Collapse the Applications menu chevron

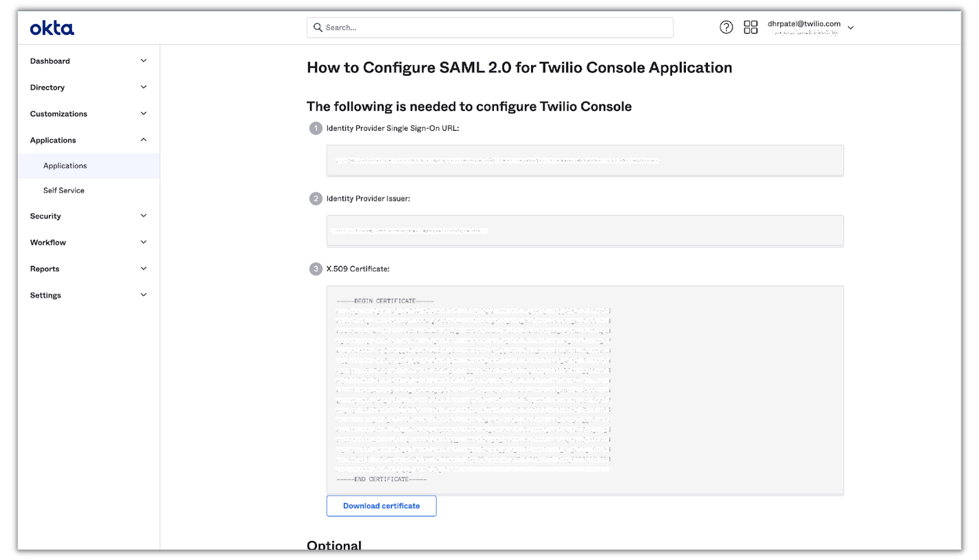pyautogui.click(x=144, y=140)
